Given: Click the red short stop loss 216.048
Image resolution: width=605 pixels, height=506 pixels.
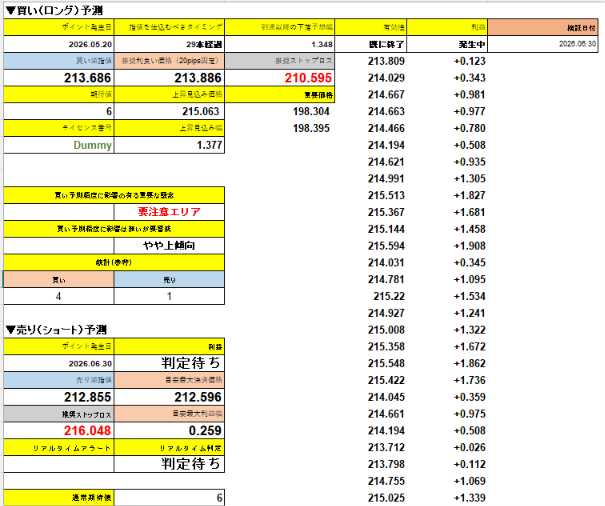Looking at the screenshot, I should 59,431.
